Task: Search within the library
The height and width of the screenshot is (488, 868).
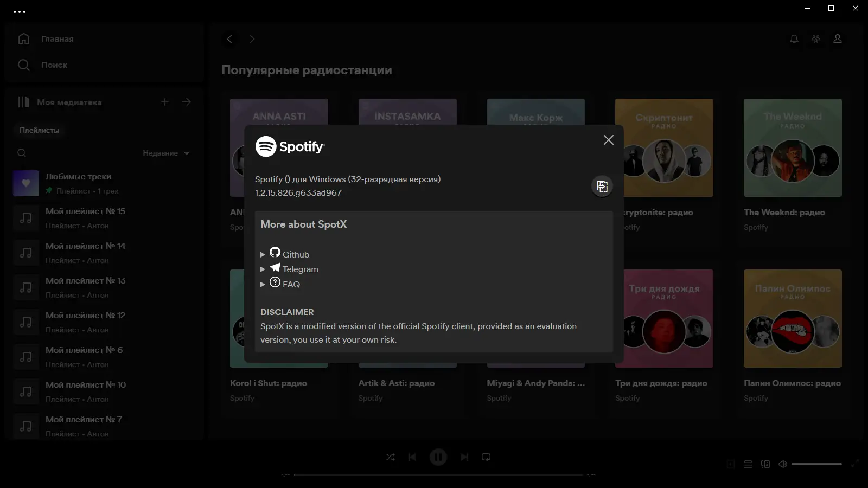Action: click(x=22, y=153)
